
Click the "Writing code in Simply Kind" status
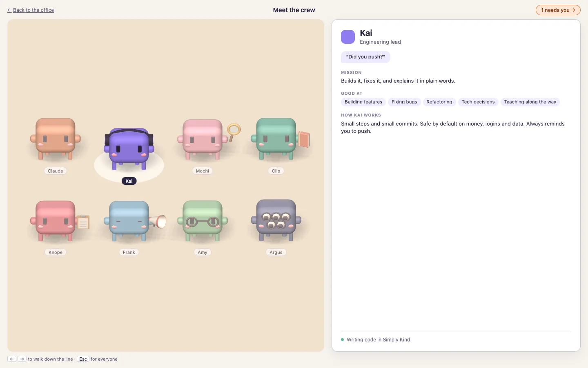[378, 339]
